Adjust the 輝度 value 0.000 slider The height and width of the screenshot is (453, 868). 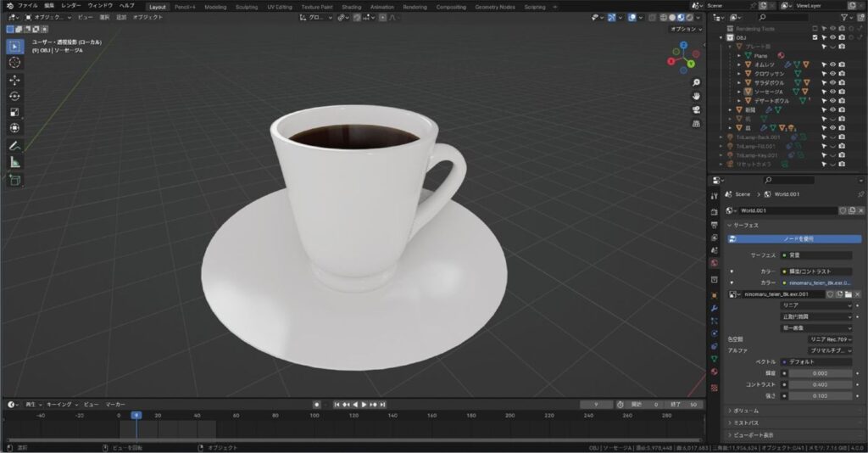(x=821, y=373)
